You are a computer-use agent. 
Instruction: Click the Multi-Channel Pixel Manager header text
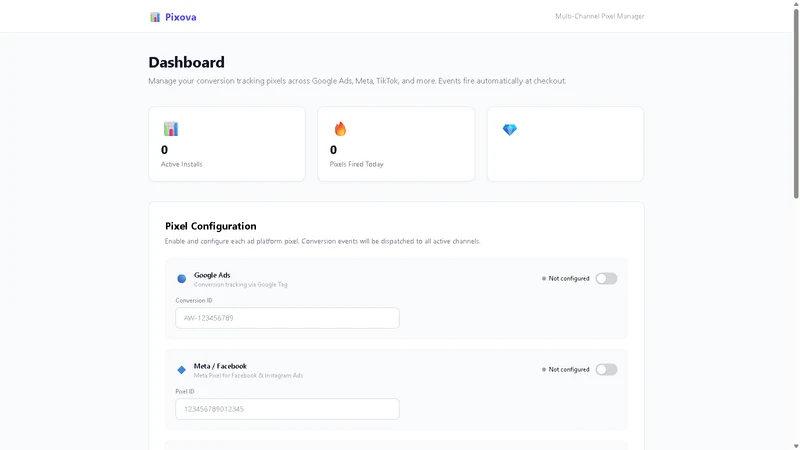pos(599,16)
